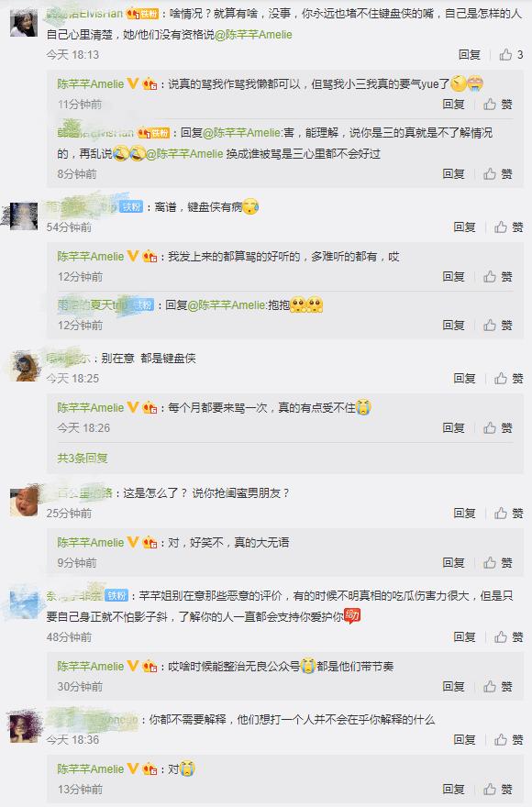Like the 离谱，键盘侠有病 comment
This screenshot has width=532, height=807.
pos(508,227)
